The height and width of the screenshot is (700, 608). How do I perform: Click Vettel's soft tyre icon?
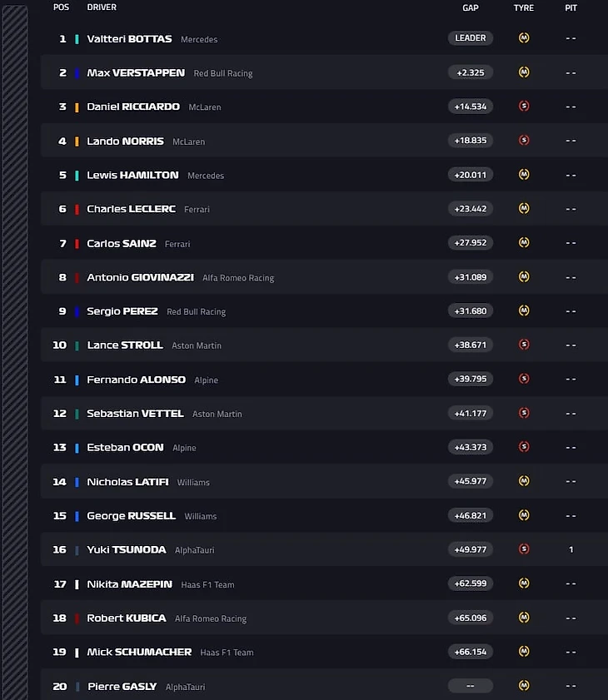[524, 413]
